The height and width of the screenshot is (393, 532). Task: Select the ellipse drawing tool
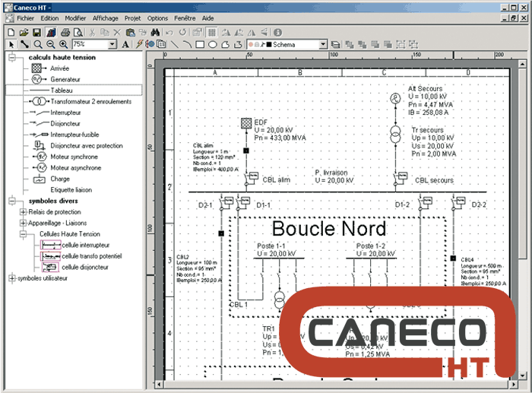click(x=213, y=44)
